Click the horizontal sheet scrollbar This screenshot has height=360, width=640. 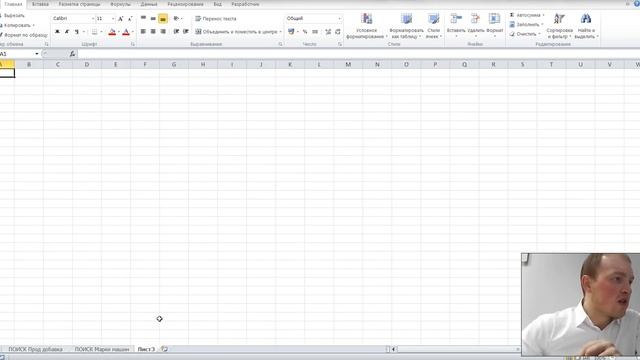(456, 349)
